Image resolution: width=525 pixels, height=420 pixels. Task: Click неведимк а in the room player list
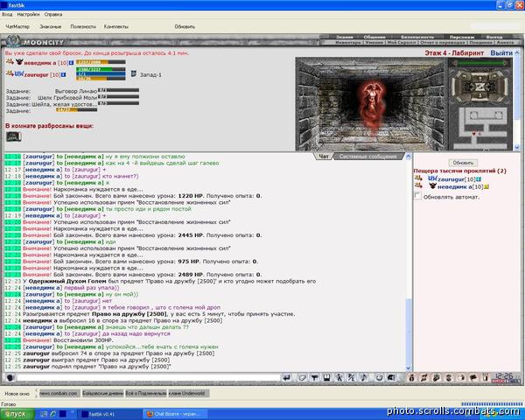click(455, 187)
